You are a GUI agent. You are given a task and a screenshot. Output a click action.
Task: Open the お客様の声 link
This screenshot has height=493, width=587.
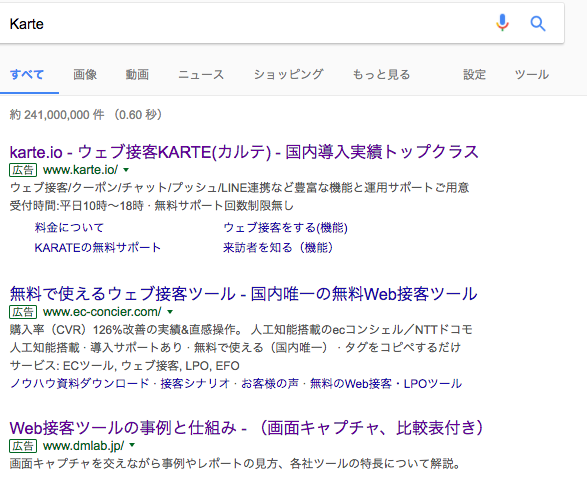pos(270,383)
